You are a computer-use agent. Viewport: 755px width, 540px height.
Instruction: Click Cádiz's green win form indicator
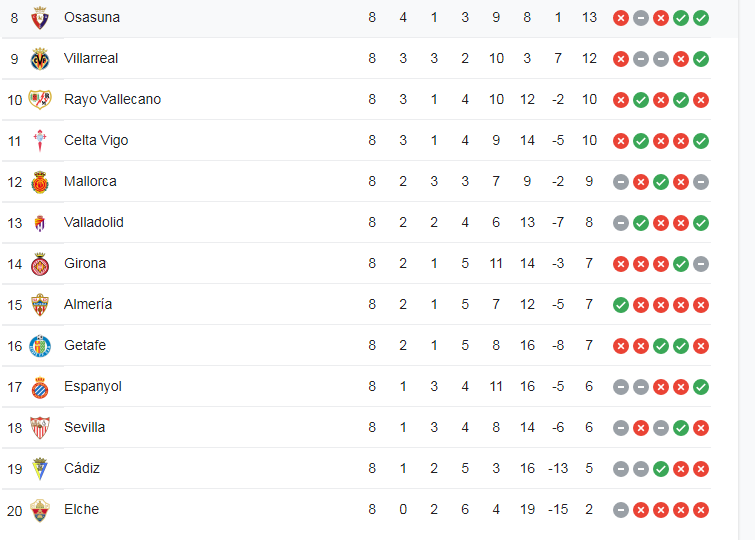coord(661,469)
